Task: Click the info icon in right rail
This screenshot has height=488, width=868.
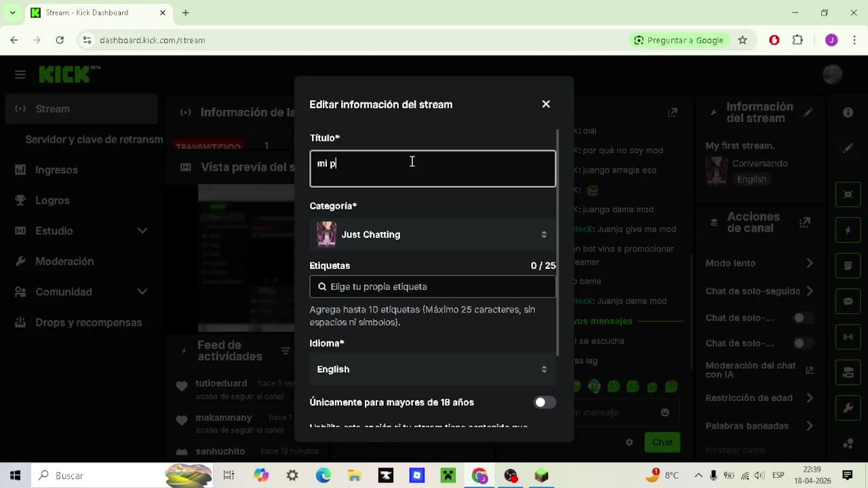Action: 848,113
